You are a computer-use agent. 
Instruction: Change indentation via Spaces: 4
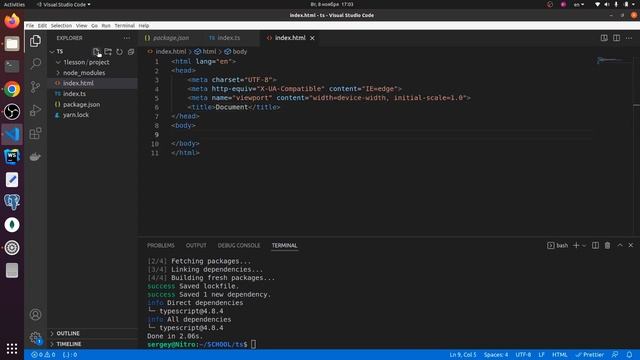pos(496,355)
